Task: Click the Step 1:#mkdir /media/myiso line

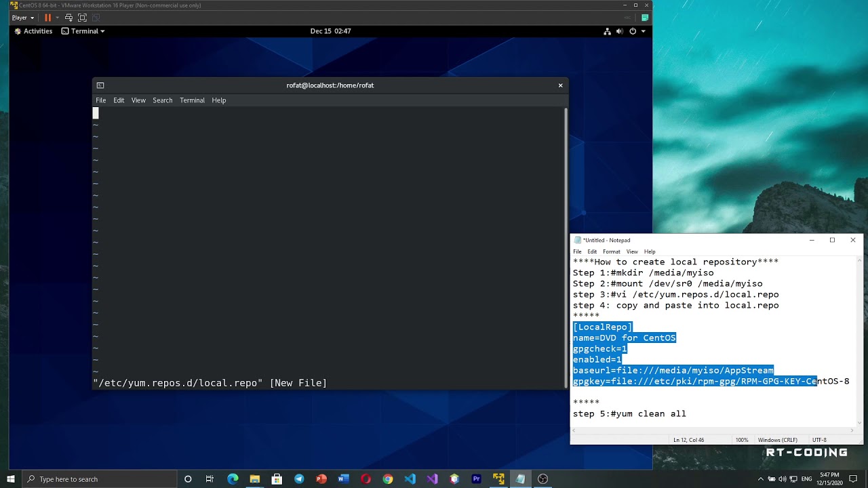Action: pos(643,273)
